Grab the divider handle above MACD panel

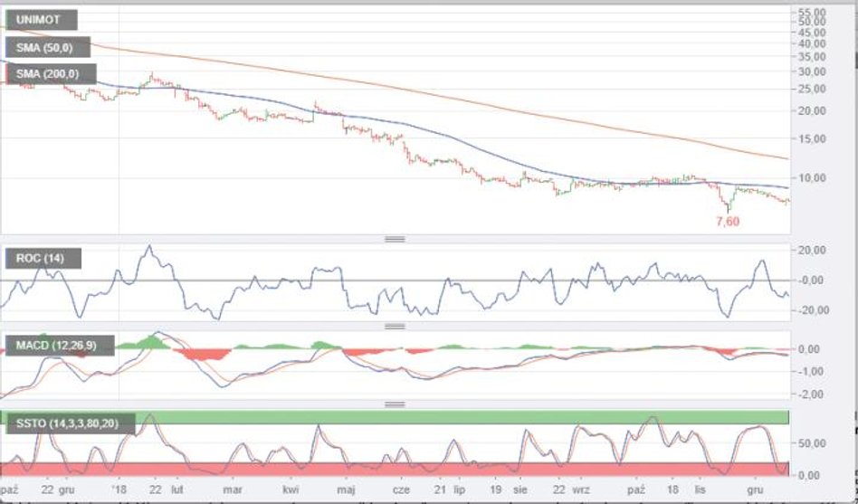tap(395, 325)
